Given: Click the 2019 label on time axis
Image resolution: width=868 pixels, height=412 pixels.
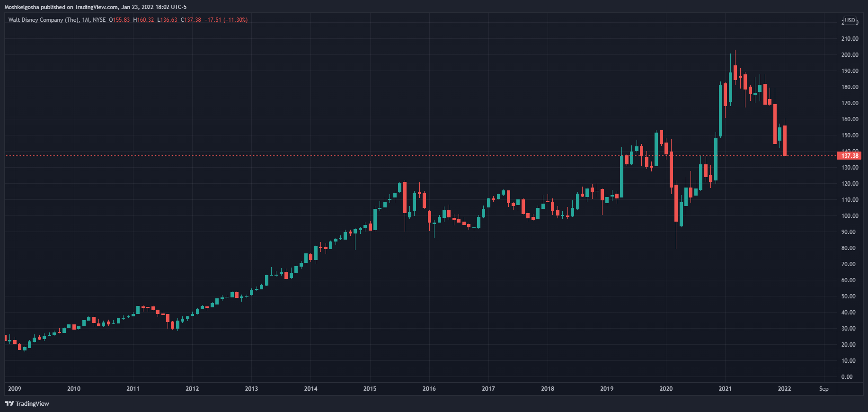Looking at the screenshot, I should click(x=607, y=389).
